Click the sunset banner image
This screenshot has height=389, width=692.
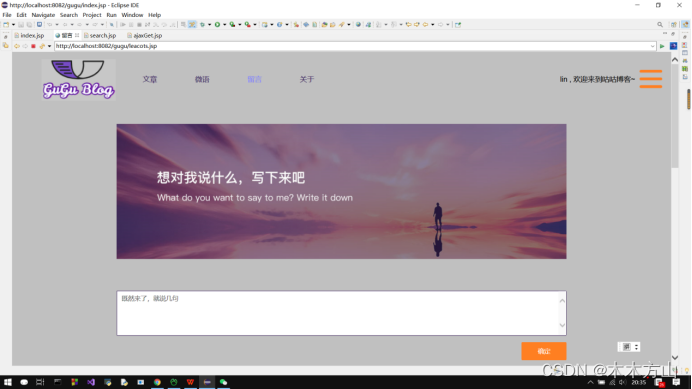click(342, 191)
